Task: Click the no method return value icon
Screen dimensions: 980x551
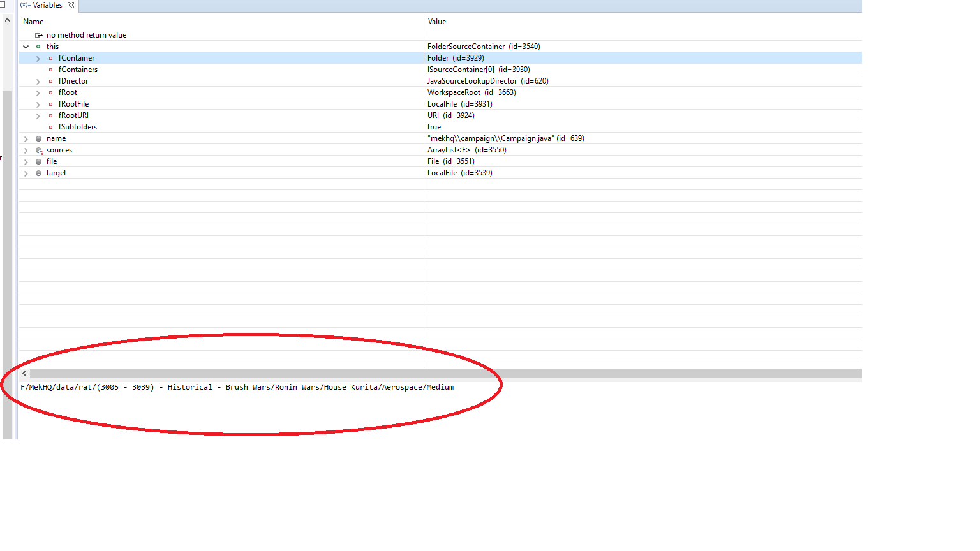Action: pyautogui.click(x=38, y=35)
